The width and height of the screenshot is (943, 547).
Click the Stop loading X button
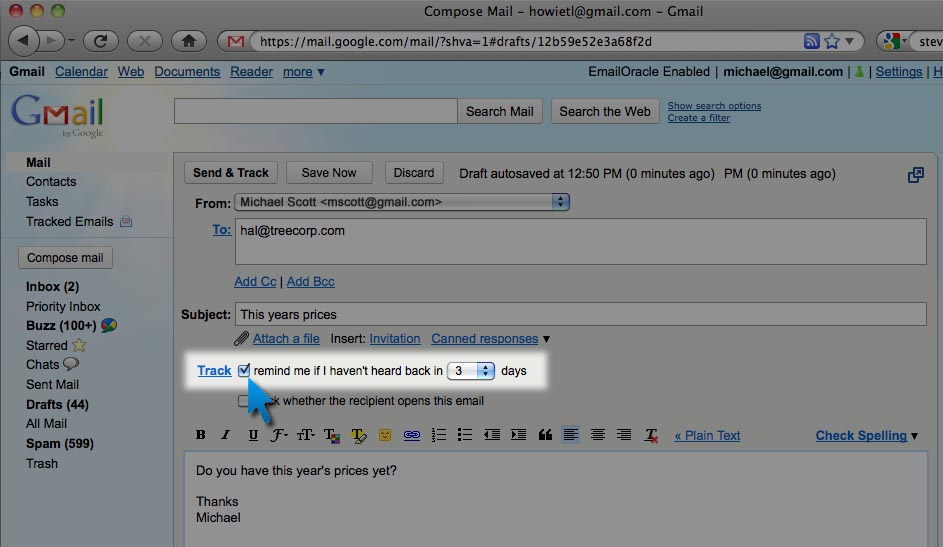[x=145, y=41]
